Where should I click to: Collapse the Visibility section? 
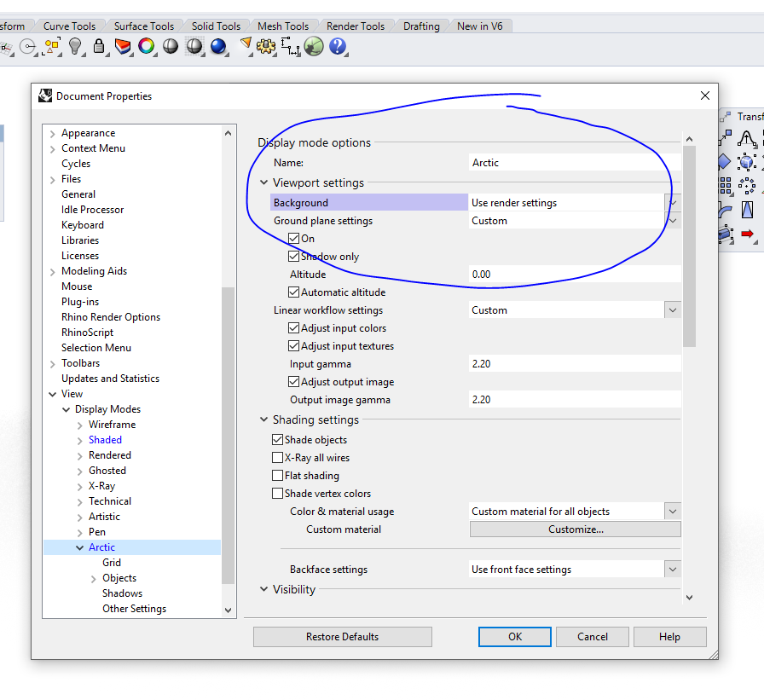coord(263,589)
